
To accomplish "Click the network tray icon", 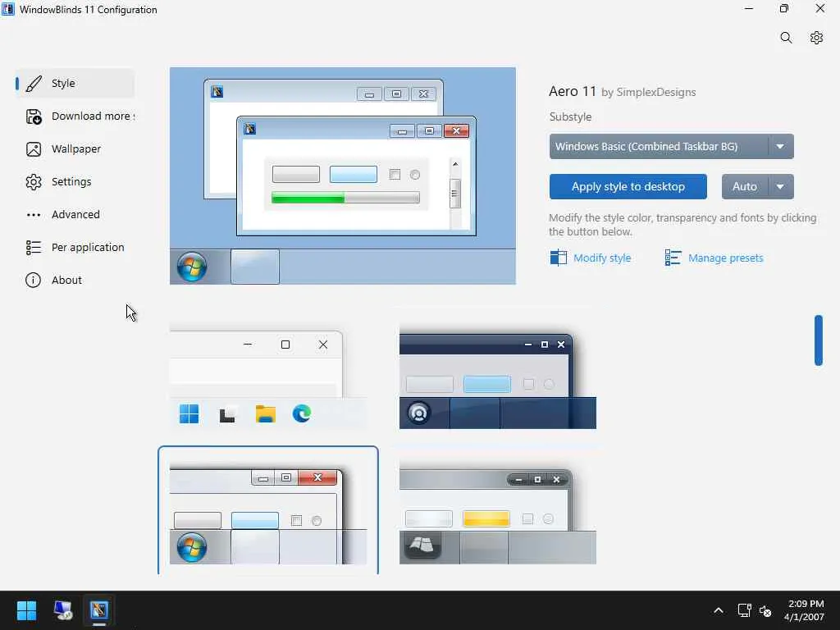I will [744, 610].
